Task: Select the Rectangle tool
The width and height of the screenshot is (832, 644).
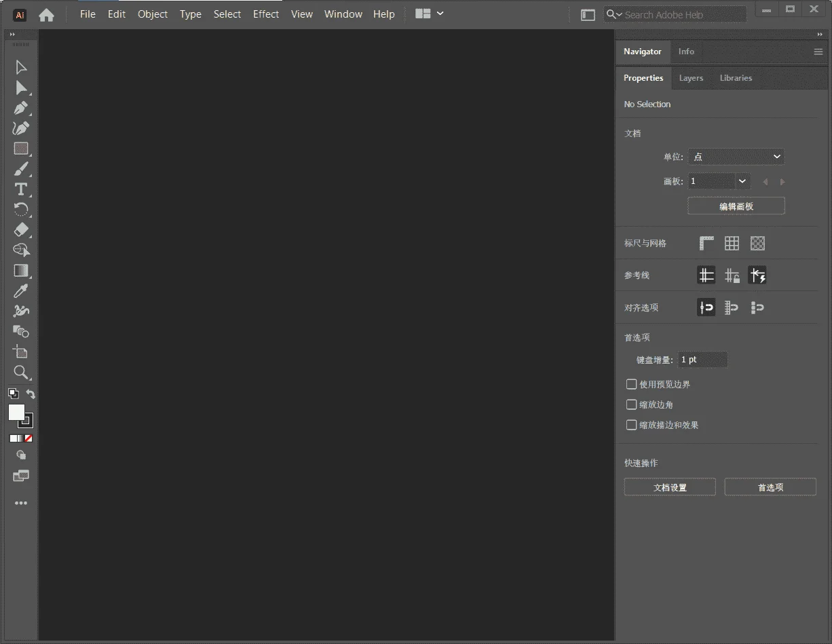Action: (21, 149)
